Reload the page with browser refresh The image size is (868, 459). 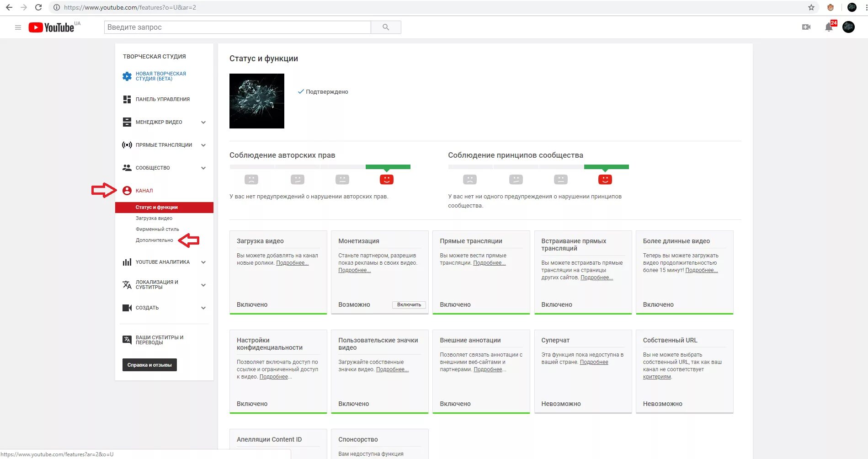click(38, 7)
